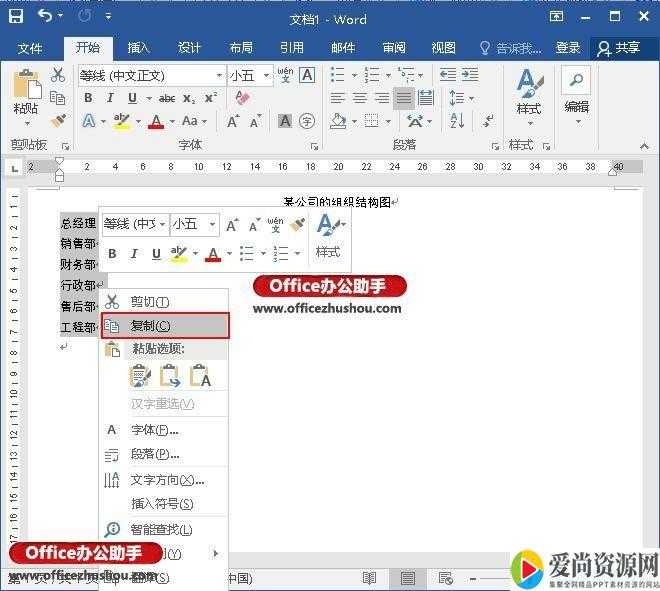Viewport: 660px width, 591px height.
Task: Open 样式 styles gallery in ribbon
Action: tap(529, 97)
